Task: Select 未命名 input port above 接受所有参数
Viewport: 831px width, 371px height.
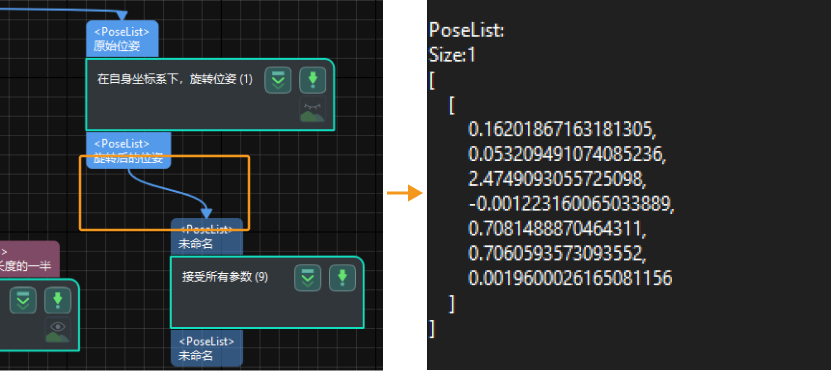Action: point(207,237)
